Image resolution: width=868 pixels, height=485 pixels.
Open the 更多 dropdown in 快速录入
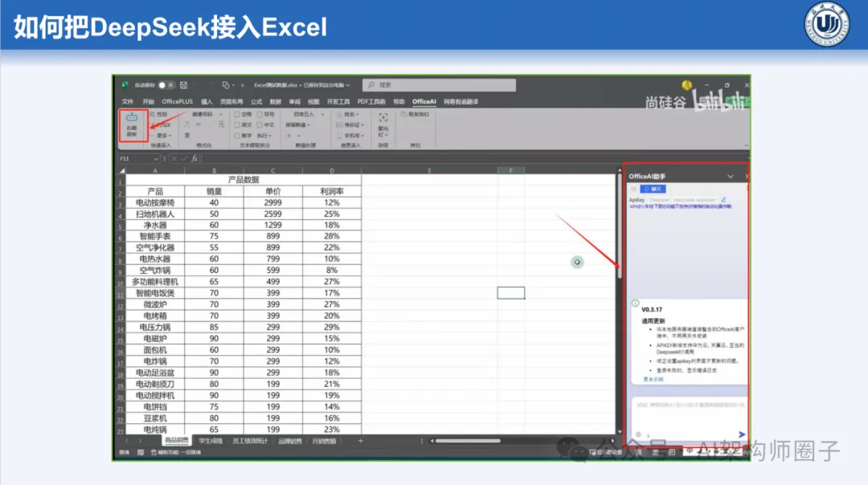click(x=163, y=136)
